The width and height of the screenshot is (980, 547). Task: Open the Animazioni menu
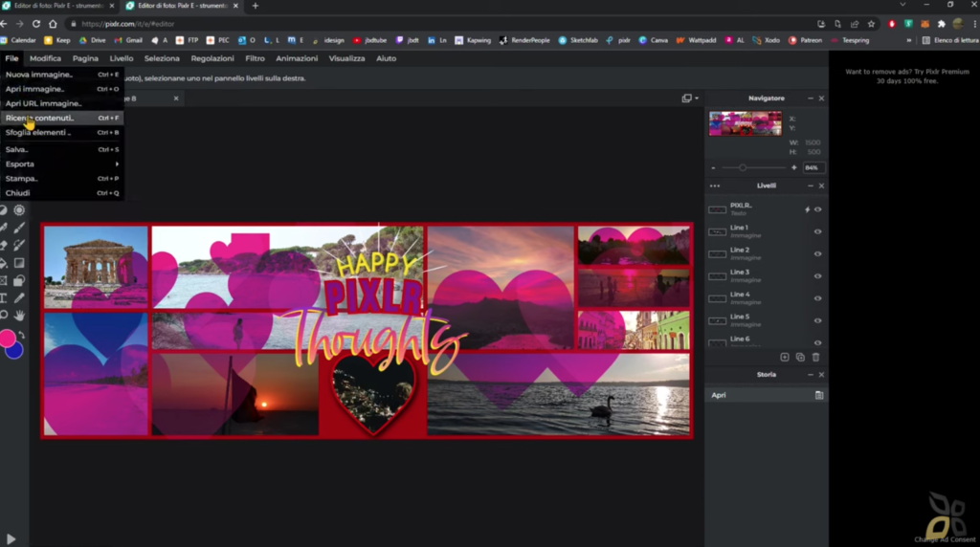[297, 58]
